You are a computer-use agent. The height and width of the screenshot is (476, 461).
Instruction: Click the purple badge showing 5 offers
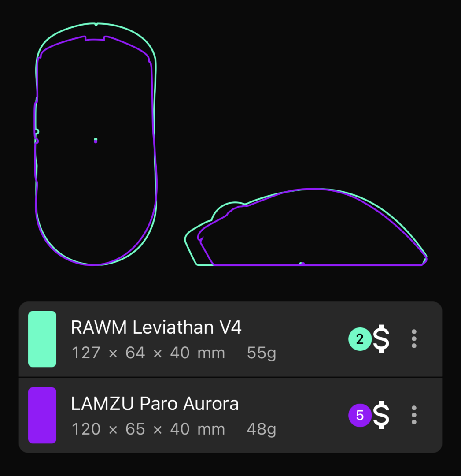[x=360, y=415]
